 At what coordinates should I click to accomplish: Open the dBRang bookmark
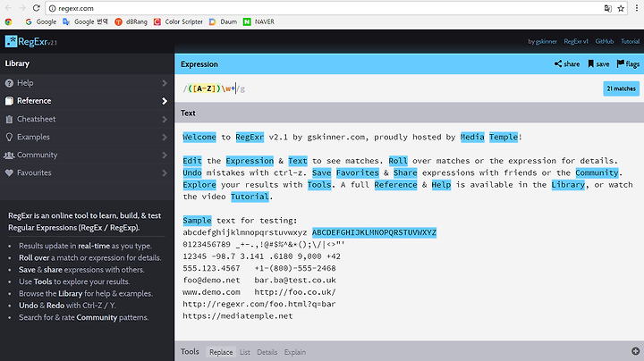click(x=131, y=21)
